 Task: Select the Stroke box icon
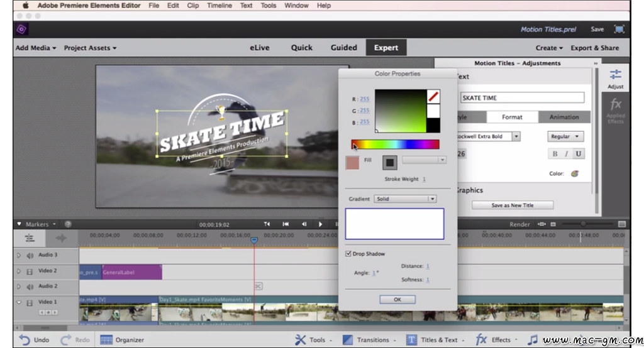(x=390, y=163)
